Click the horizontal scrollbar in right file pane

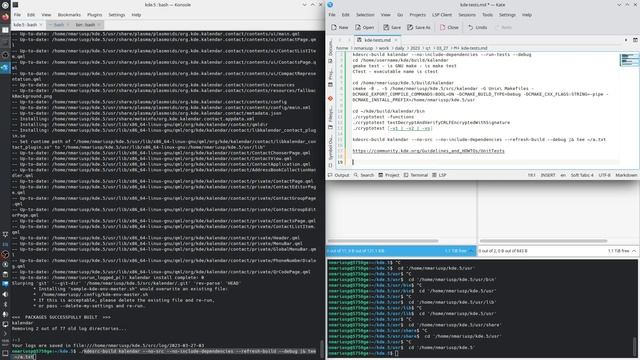(x=544, y=241)
